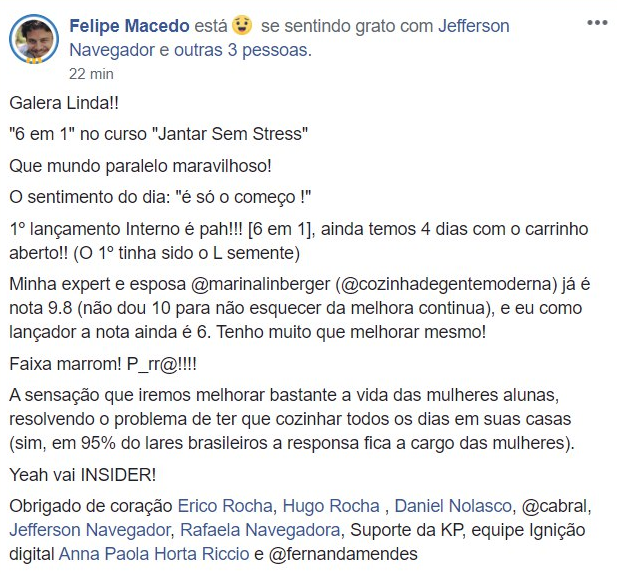Click the grateful feeling emoji icon

pyautogui.click(x=242, y=26)
